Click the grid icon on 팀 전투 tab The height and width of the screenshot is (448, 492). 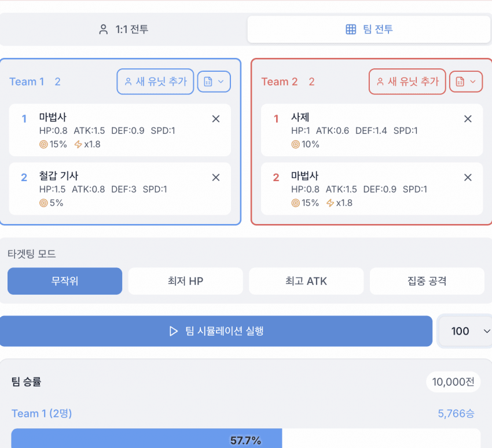coord(351,29)
